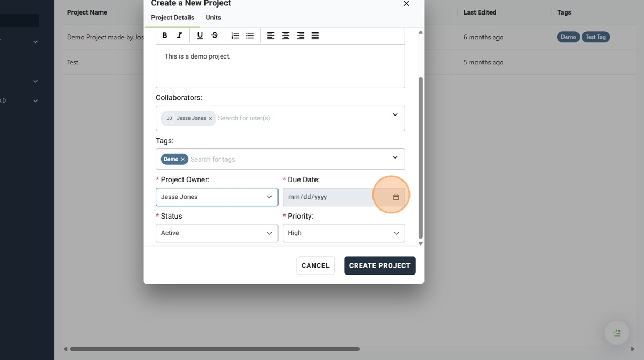Expand the third sidebar chevron
This screenshot has width=644, height=360.
point(35,101)
